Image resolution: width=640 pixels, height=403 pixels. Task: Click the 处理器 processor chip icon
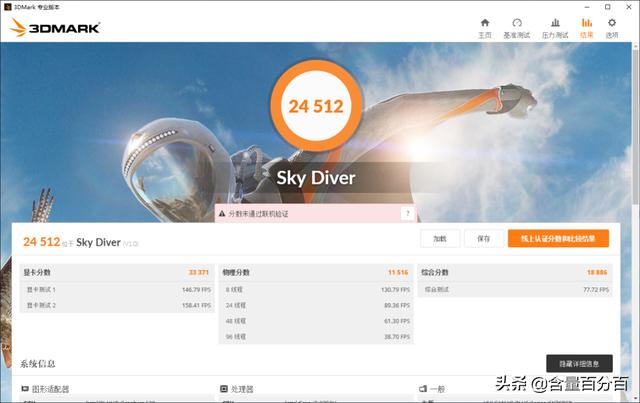click(x=224, y=389)
